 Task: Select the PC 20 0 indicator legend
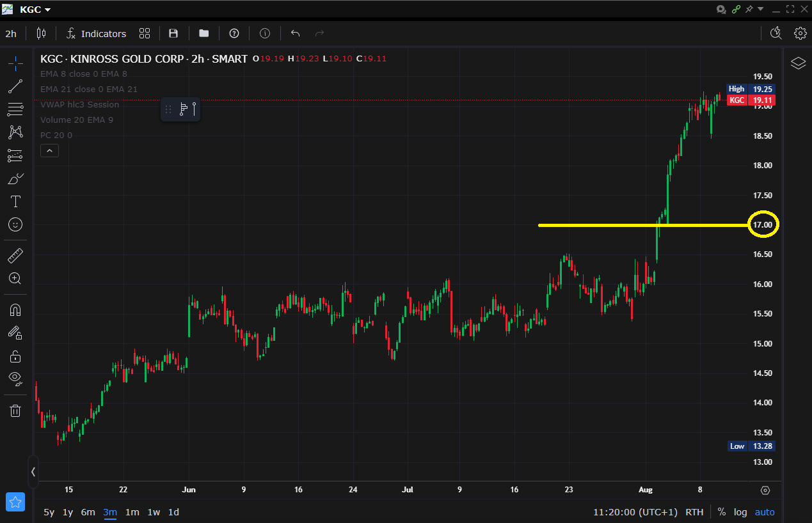tap(56, 135)
